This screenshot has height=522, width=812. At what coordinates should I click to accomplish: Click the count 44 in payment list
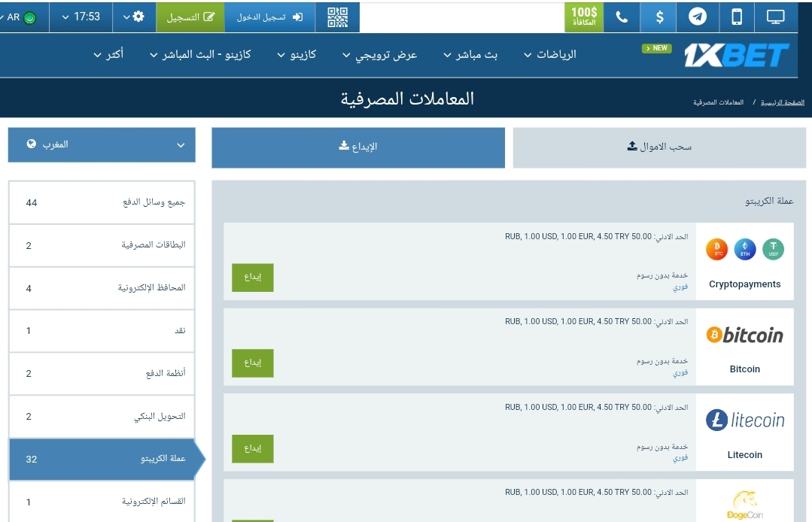pos(32,203)
